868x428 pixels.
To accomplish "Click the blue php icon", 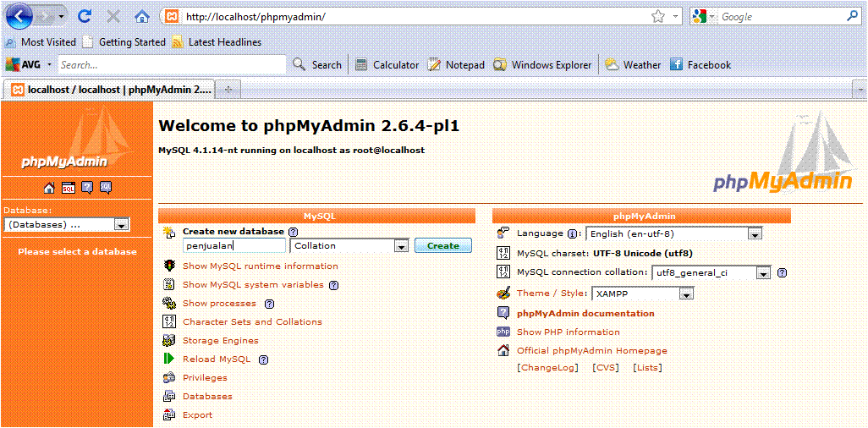I will point(503,332).
